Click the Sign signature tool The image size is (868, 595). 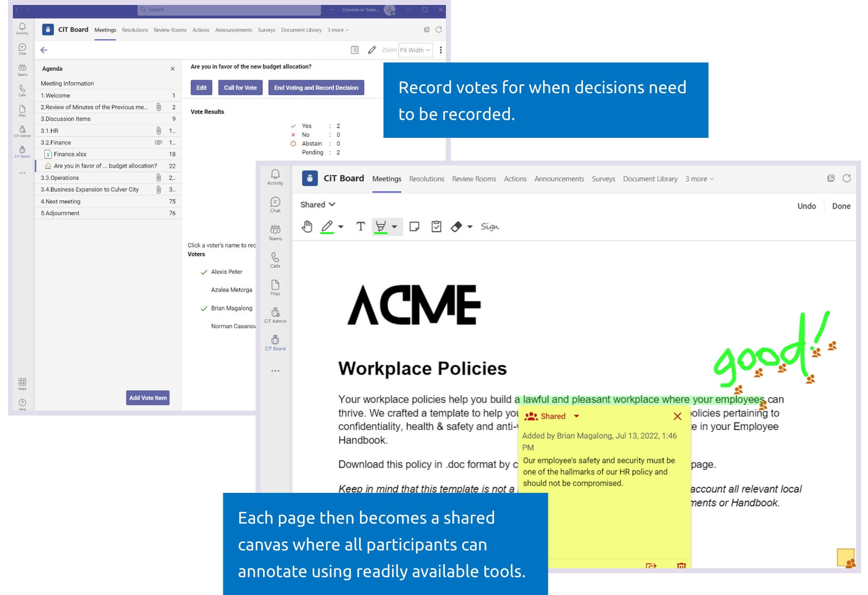click(489, 227)
